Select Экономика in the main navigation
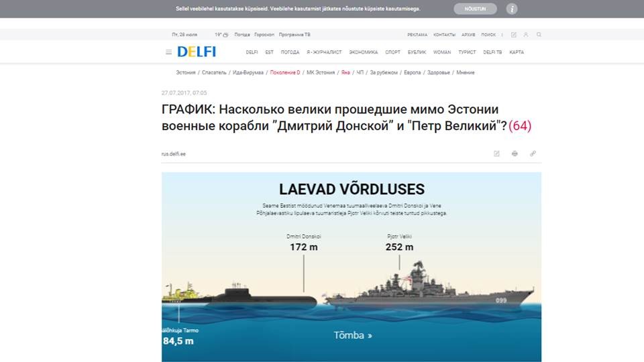This screenshot has width=644, height=362. tap(364, 52)
